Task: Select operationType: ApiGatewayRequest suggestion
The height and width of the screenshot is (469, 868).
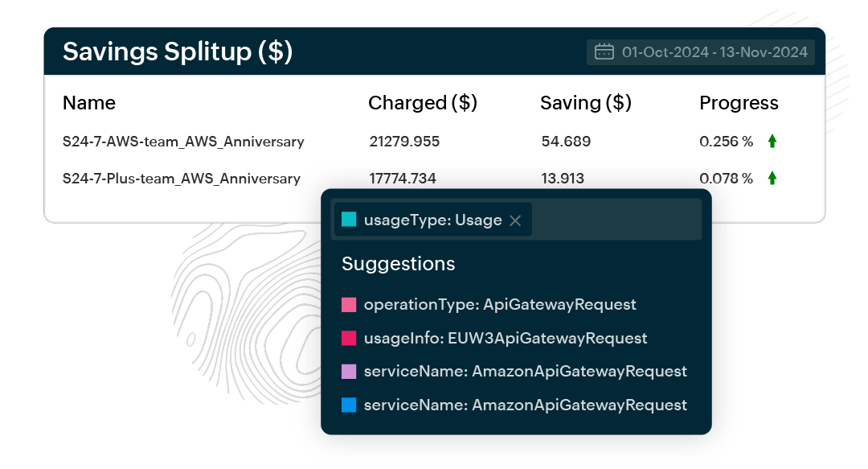Action: [499, 305]
